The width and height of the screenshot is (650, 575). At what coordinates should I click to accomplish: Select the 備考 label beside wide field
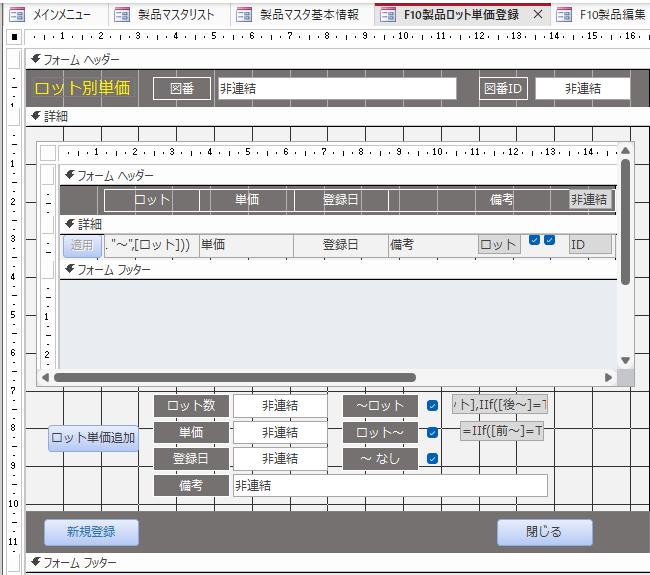tap(191, 485)
